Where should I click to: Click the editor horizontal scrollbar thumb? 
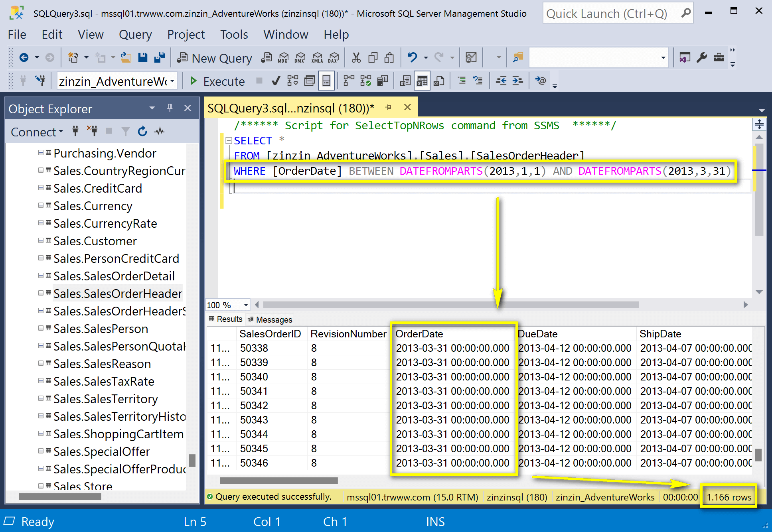point(451,305)
